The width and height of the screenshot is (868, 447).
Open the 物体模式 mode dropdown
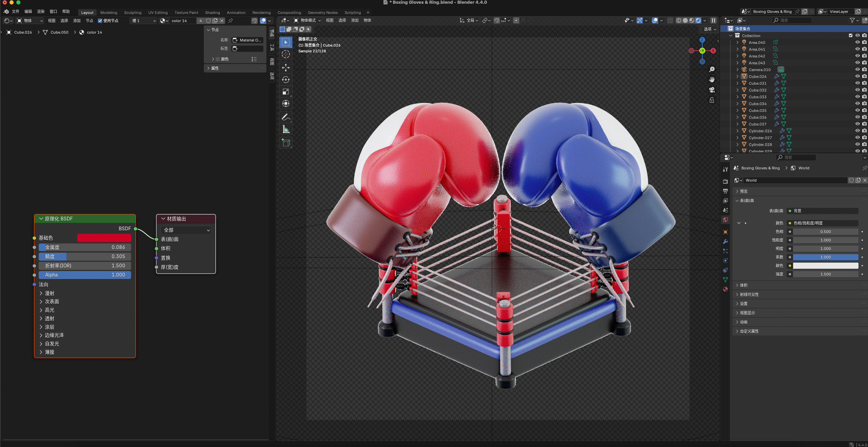(308, 20)
